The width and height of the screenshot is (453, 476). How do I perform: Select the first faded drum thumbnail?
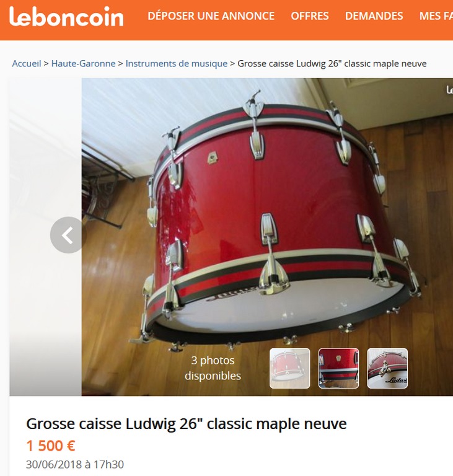pyautogui.click(x=289, y=368)
